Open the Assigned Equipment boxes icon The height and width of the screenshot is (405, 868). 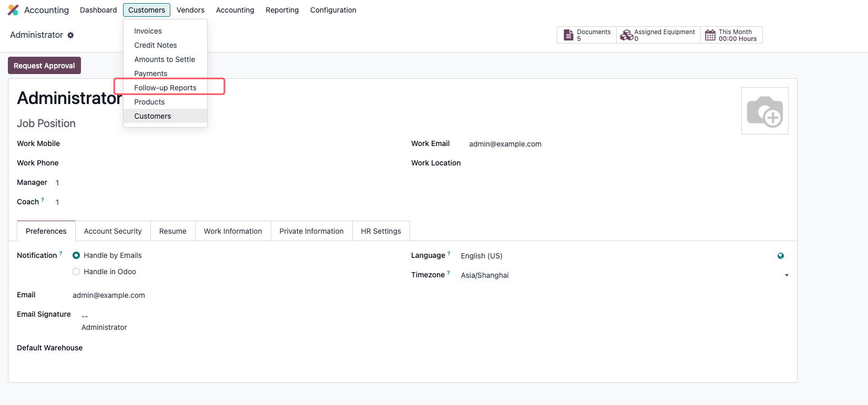pyautogui.click(x=626, y=35)
